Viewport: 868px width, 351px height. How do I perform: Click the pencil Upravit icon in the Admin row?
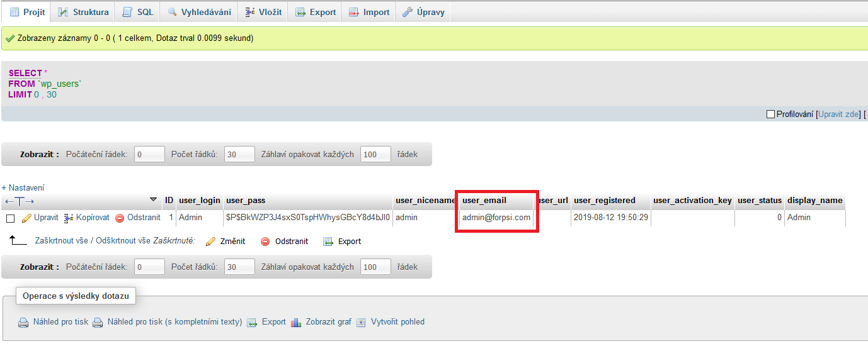(x=26, y=218)
